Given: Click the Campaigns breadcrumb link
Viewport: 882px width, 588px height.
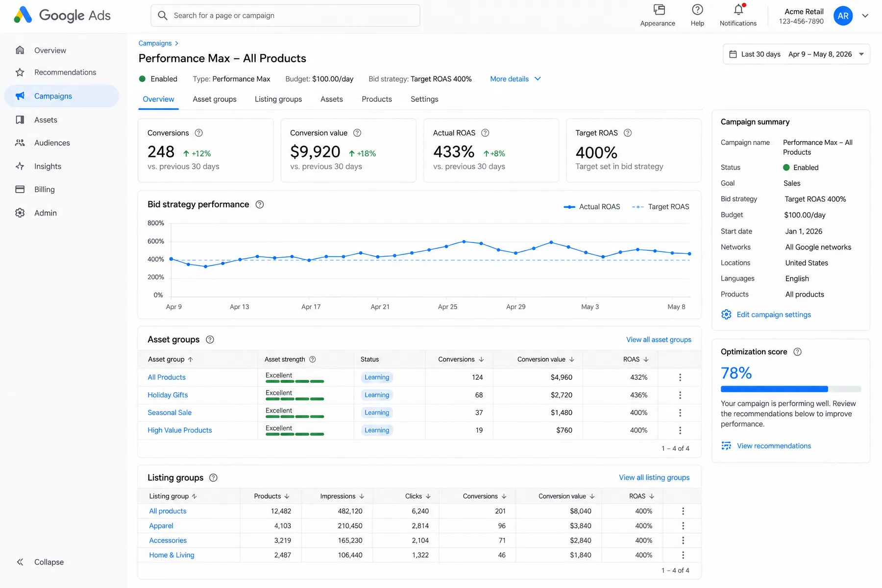Looking at the screenshot, I should [x=155, y=43].
